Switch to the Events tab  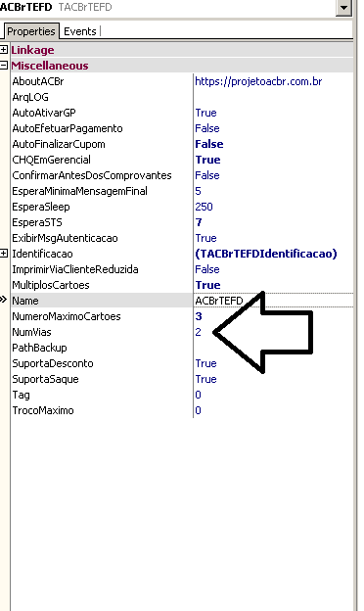pos(80,31)
